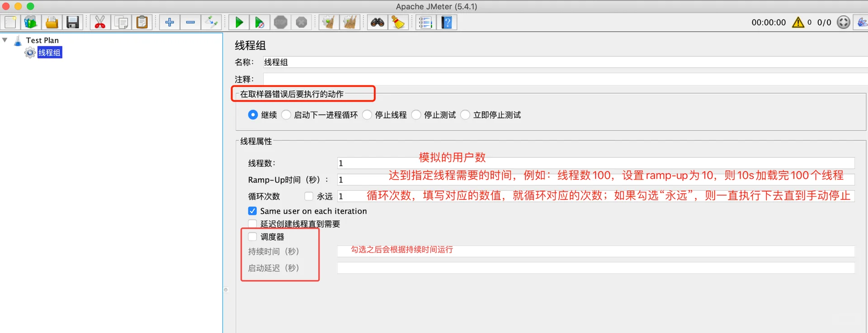The image size is (868, 333).
Task: Click the remote engines status icon
Action: 844,22
